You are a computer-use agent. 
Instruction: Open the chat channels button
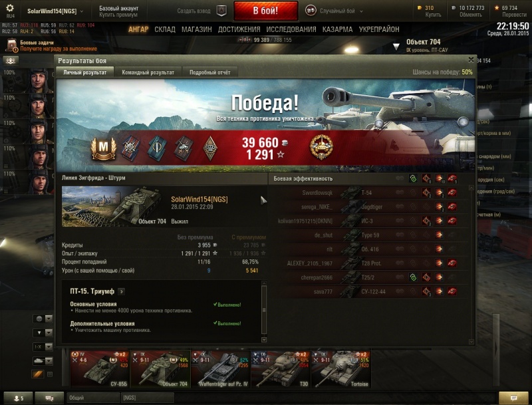tap(49, 398)
